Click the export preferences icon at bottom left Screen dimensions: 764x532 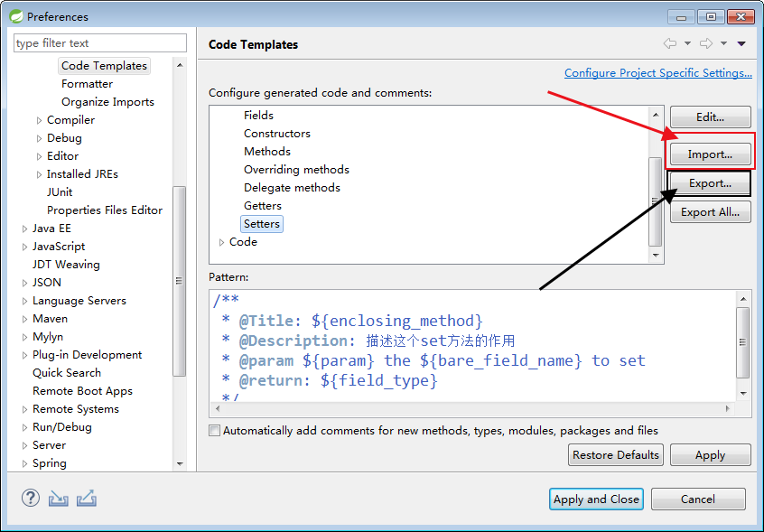pos(86,499)
